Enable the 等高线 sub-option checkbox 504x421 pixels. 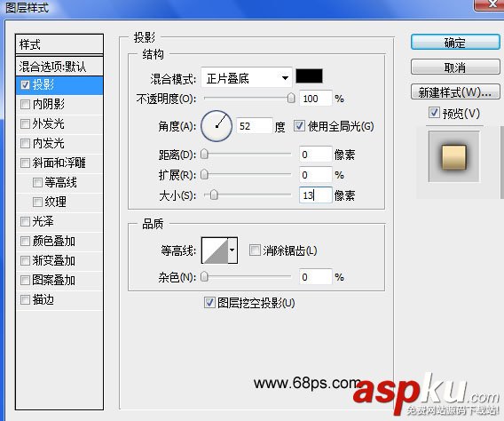pyautogui.click(x=37, y=183)
